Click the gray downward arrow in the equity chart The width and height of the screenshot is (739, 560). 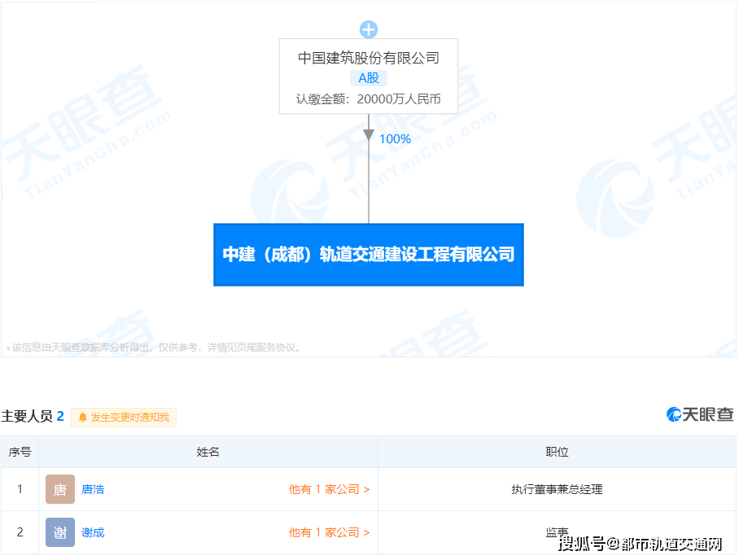point(369,135)
